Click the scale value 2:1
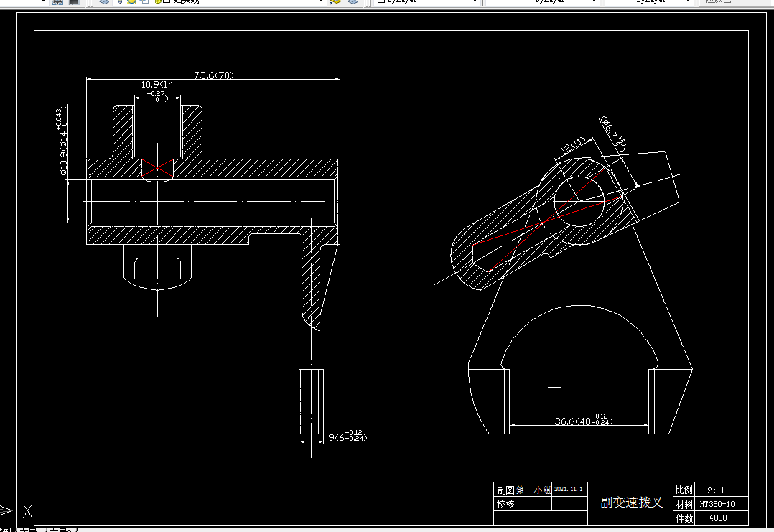 click(x=717, y=490)
